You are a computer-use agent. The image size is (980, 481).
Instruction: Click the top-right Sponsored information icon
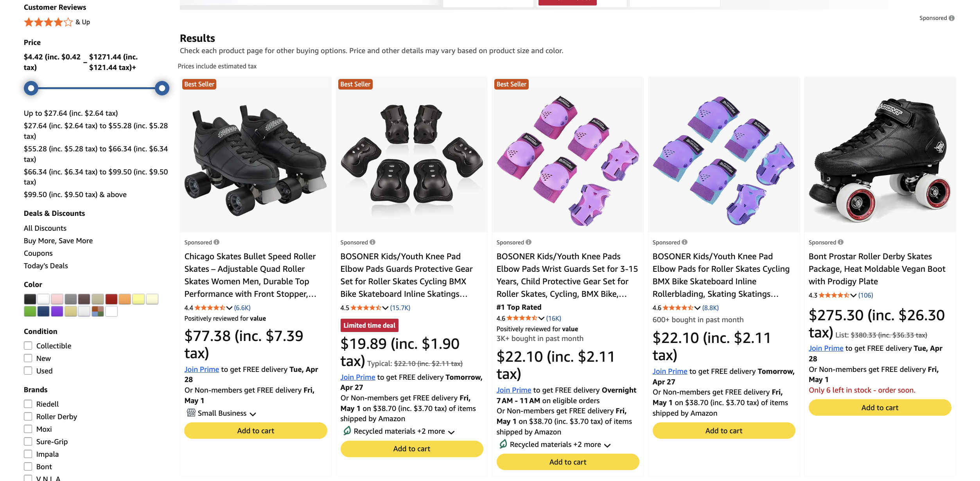click(x=951, y=18)
